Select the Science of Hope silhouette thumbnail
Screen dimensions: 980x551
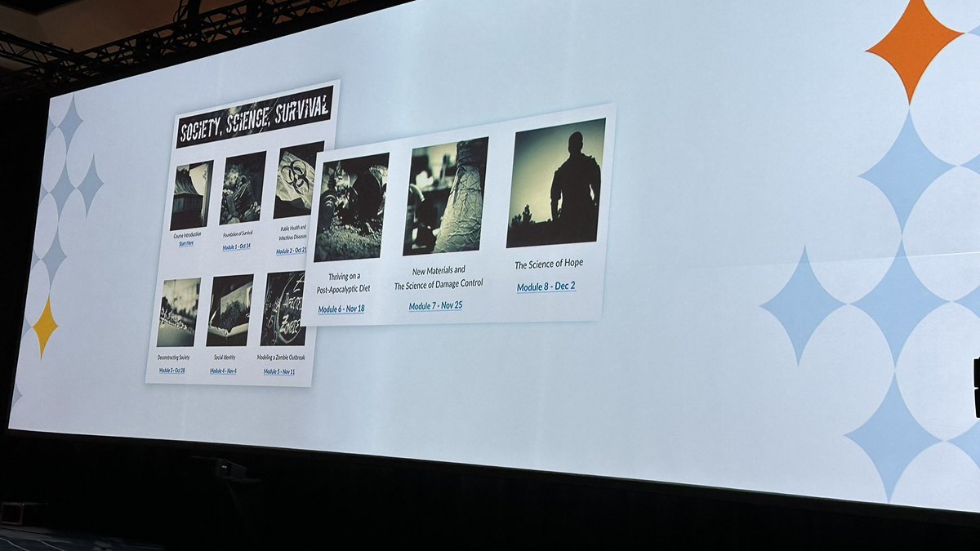pyautogui.click(x=555, y=183)
